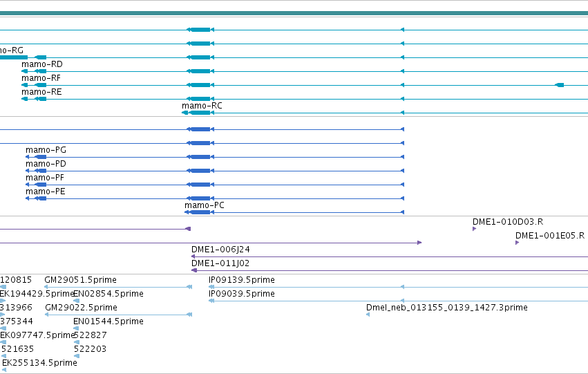
Task: Click the IP09139.5prime EST label
Action: pyautogui.click(x=242, y=280)
